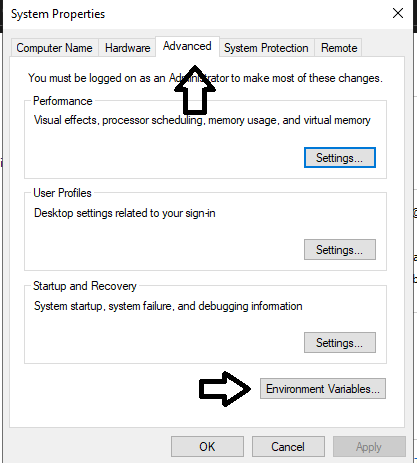Go to the System Protection tab
The image size is (417, 463).
[x=266, y=48]
